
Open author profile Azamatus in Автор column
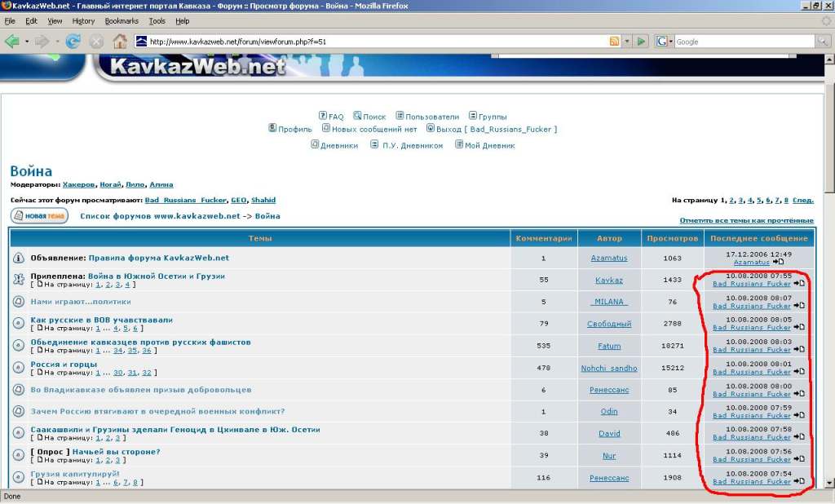(x=608, y=258)
